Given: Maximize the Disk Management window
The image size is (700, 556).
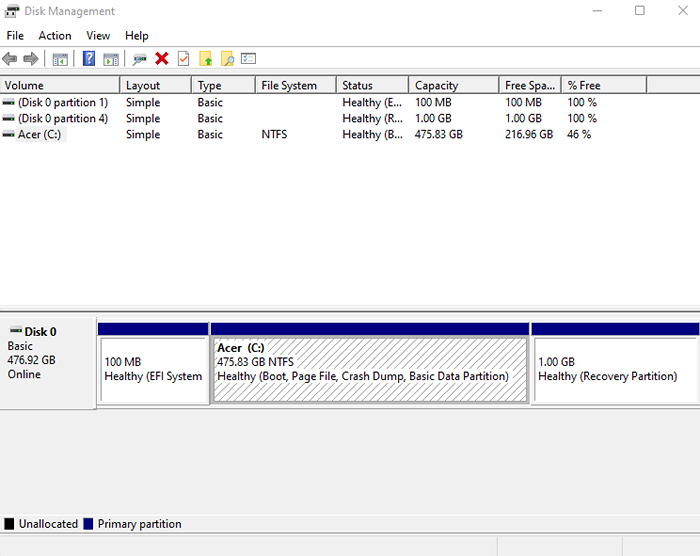Looking at the screenshot, I should click(640, 10).
